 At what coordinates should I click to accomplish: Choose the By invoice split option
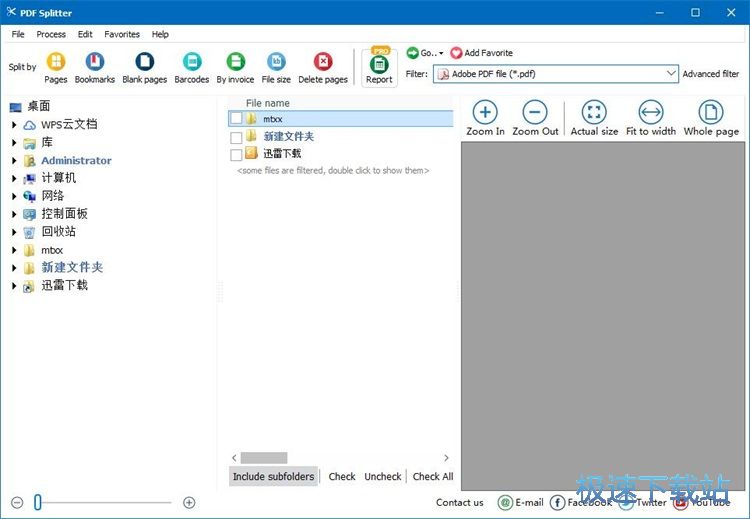click(235, 68)
